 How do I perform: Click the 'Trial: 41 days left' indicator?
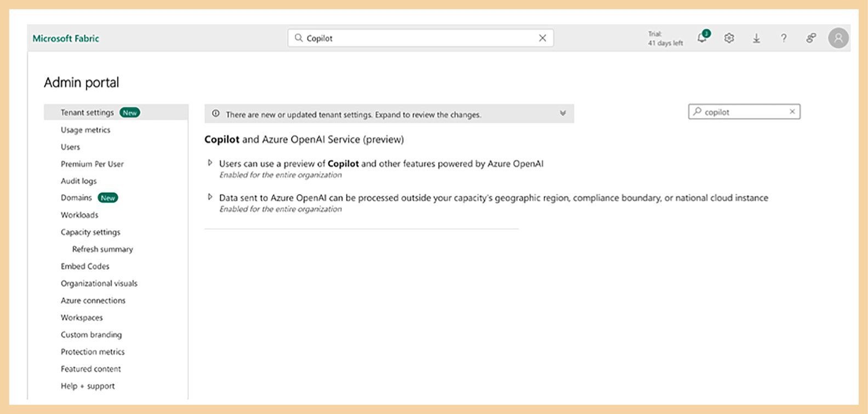665,38
